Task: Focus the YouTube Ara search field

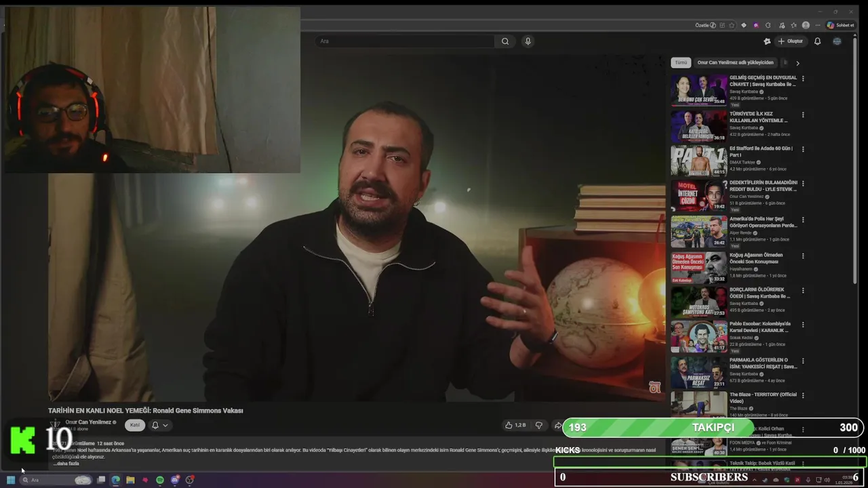Action: click(x=405, y=41)
